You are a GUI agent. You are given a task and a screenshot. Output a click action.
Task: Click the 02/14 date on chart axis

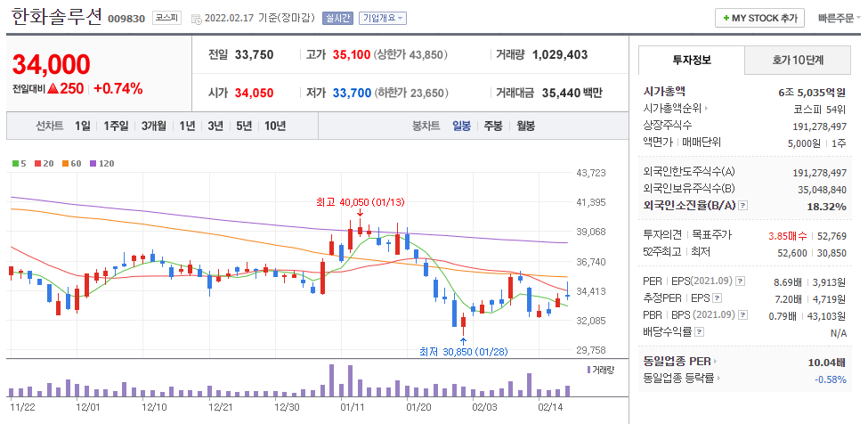point(550,407)
